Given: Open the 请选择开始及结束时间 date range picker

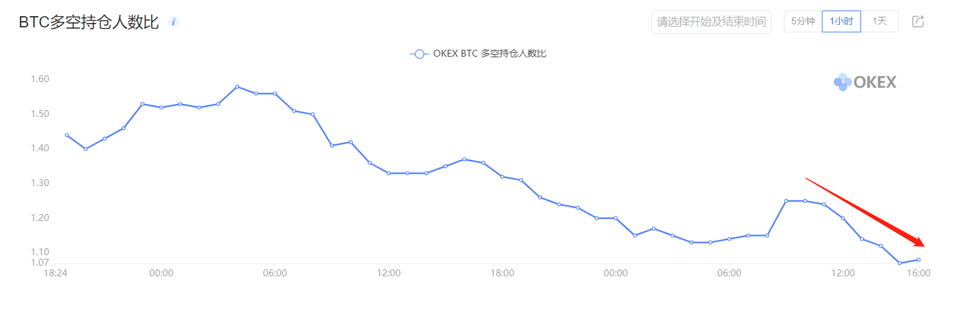Looking at the screenshot, I should click(711, 22).
